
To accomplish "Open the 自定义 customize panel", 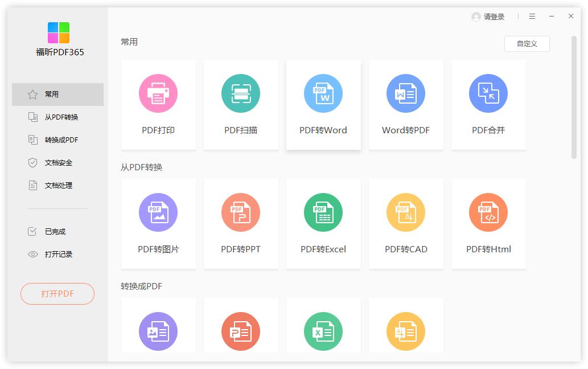I will [527, 44].
